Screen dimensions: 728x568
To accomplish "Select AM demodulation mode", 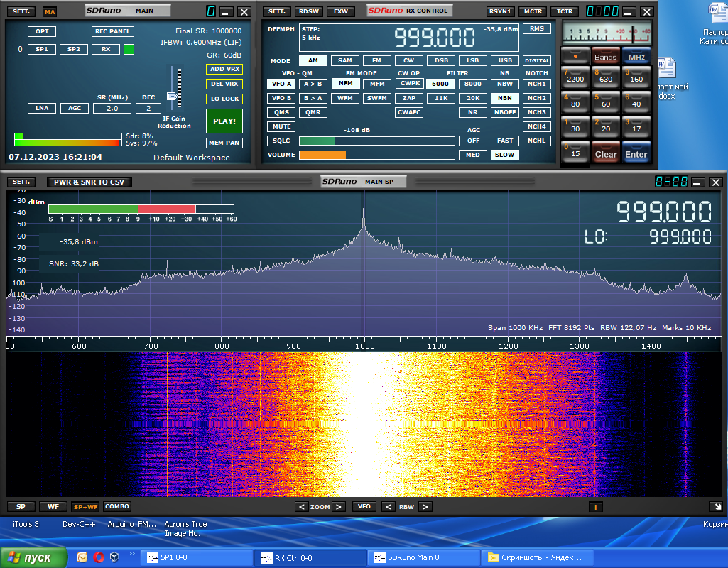I will [313, 60].
